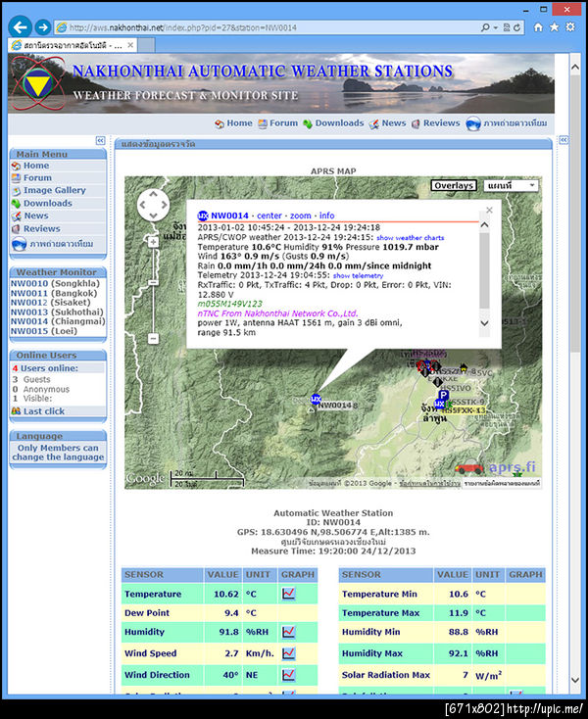Go forward with the browser forward arrow
Image resolution: width=588 pixels, height=719 pixels.
tap(43, 27)
